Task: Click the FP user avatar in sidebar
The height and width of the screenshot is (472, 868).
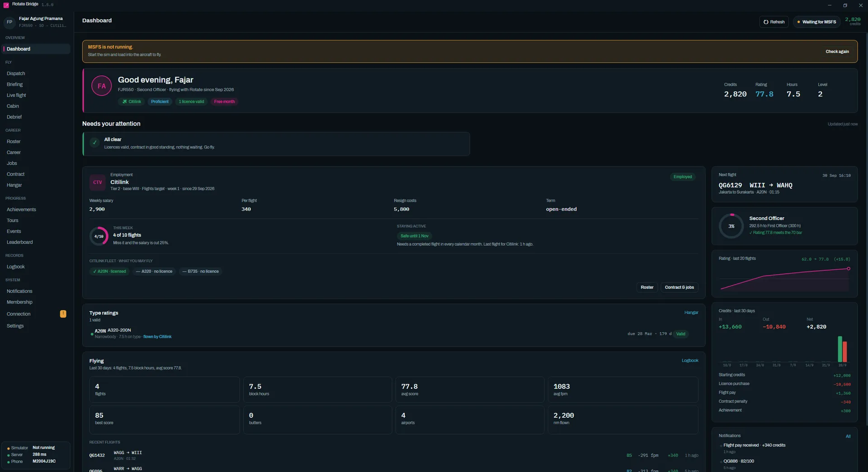Action: pos(9,22)
